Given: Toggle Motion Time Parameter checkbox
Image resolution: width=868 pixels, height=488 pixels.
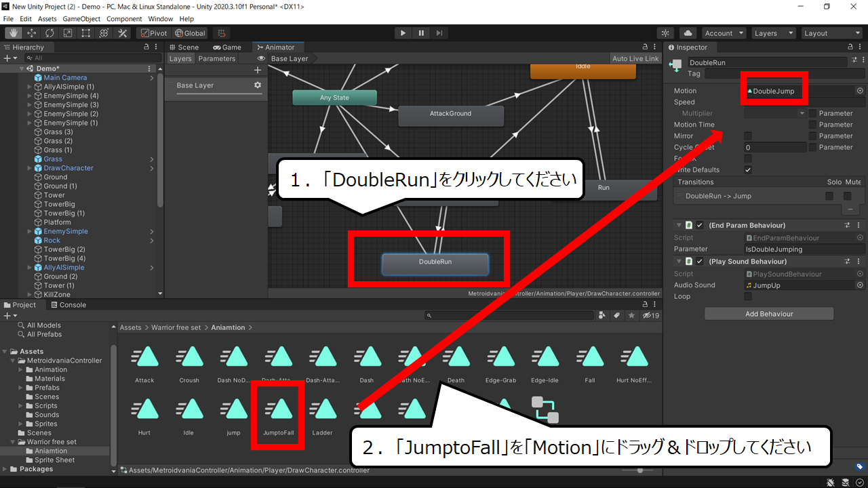Looking at the screenshot, I should click(x=812, y=125).
